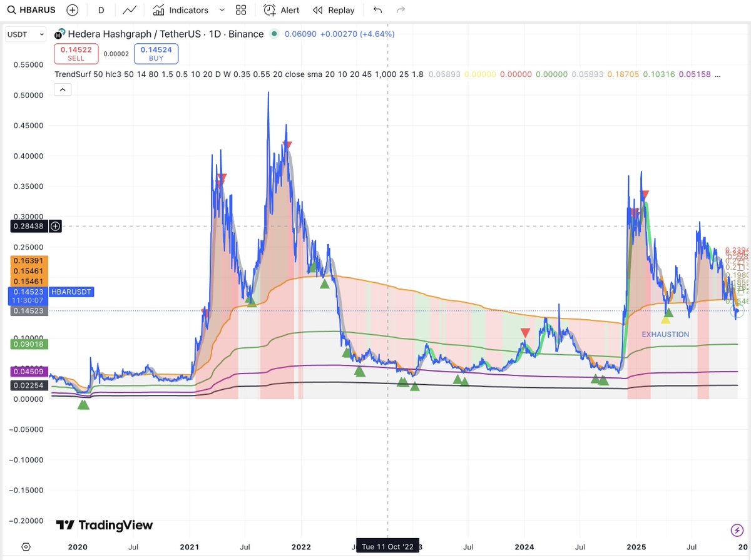
Task: Select the bar/chart style tool
Action: click(130, 10)
